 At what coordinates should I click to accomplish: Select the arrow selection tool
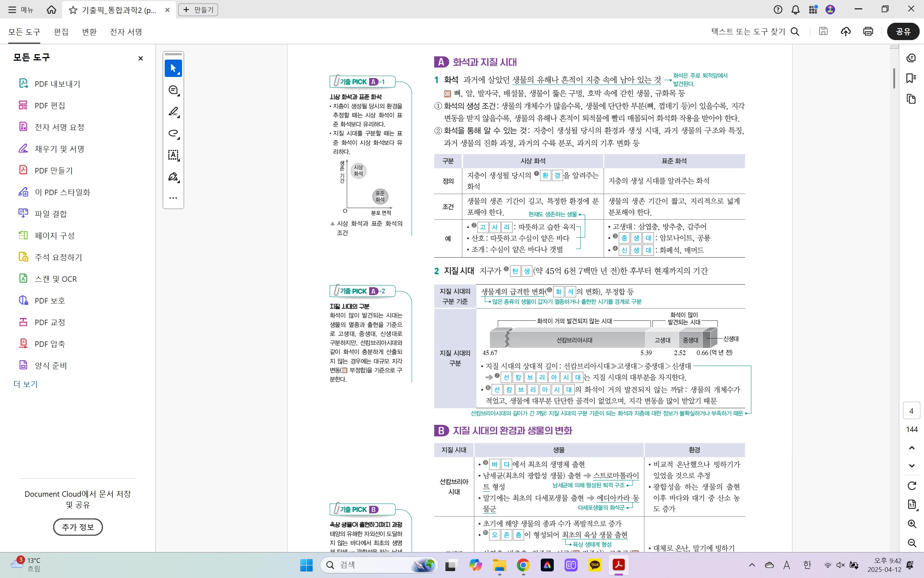tap(173, 68)
